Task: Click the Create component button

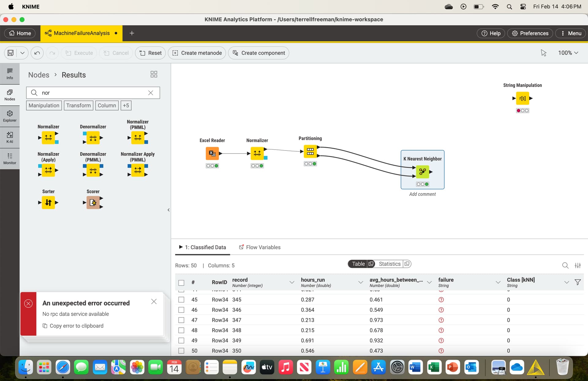Action: click(x=258, y=53)
